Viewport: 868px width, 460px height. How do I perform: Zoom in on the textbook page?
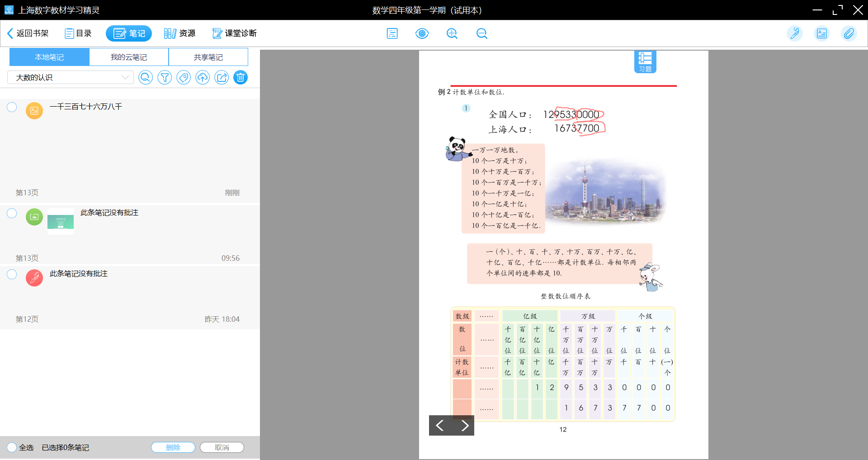pyautogui.click(x=452, y=33)
